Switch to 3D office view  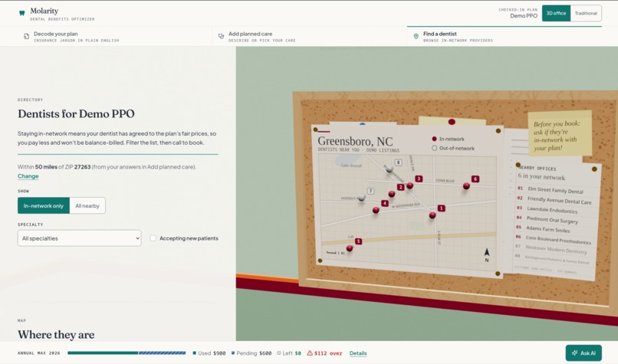coord(556,13)
